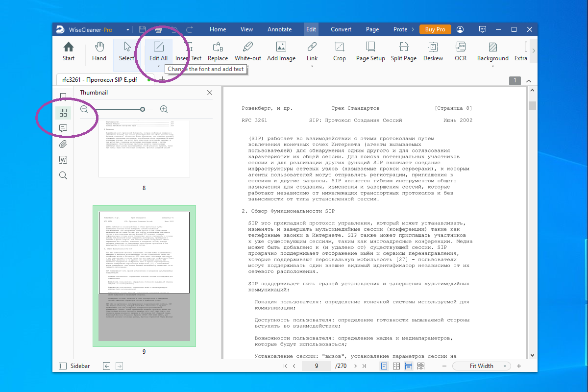The width and height of the screenshot is (588, 392).
Task: Zoom out the thumbnails with the minus magnifier
Action: 84,109
